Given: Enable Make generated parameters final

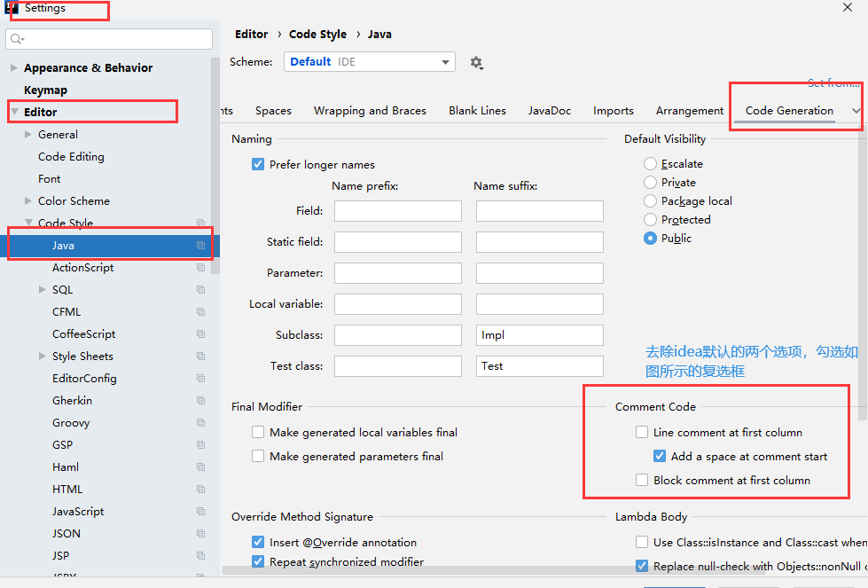Looking at the screenshot, I should point(258,456).
